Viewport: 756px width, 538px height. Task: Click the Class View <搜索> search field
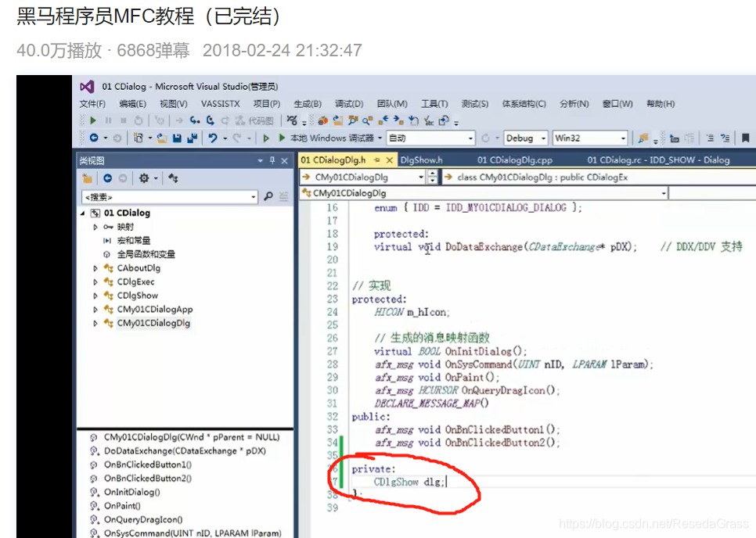[169, 196]
